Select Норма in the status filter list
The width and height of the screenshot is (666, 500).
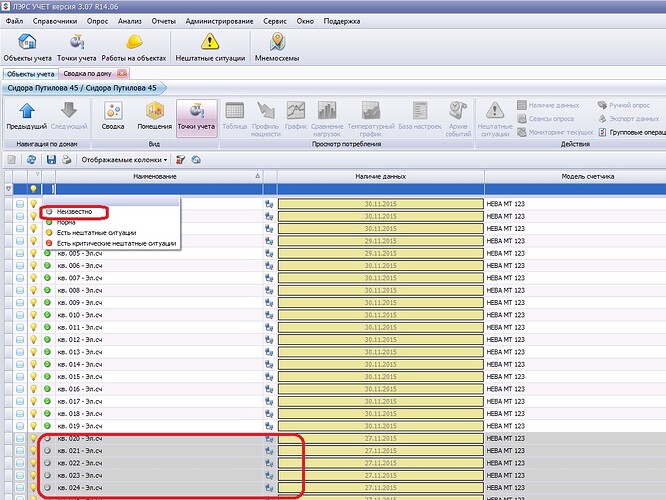[x=66, y=222]
